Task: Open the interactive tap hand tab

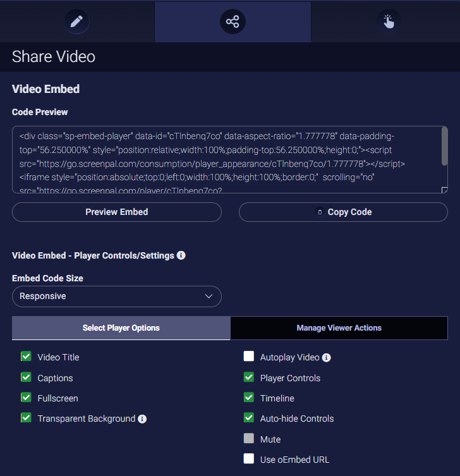Action: click(389, 21)
